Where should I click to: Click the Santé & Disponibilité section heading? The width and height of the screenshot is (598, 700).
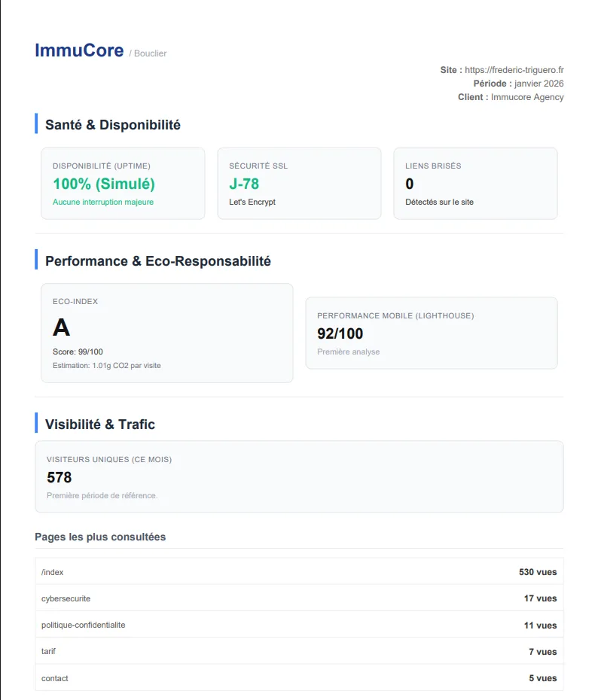click(113, 125)
